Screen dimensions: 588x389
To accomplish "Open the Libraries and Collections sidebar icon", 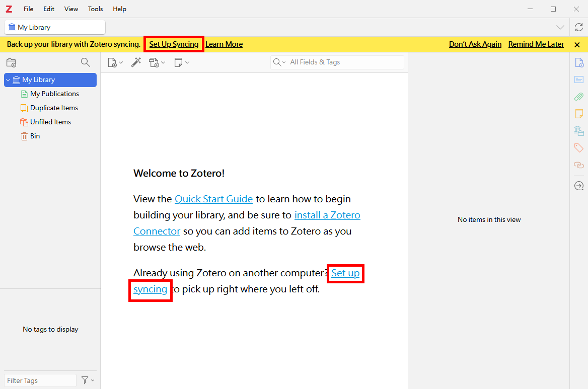I will [579, 131].
